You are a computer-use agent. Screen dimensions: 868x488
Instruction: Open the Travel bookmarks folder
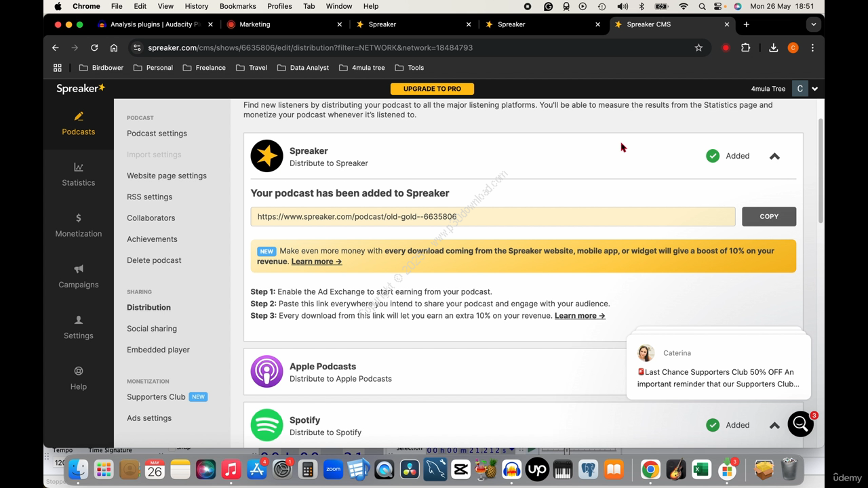251,68
